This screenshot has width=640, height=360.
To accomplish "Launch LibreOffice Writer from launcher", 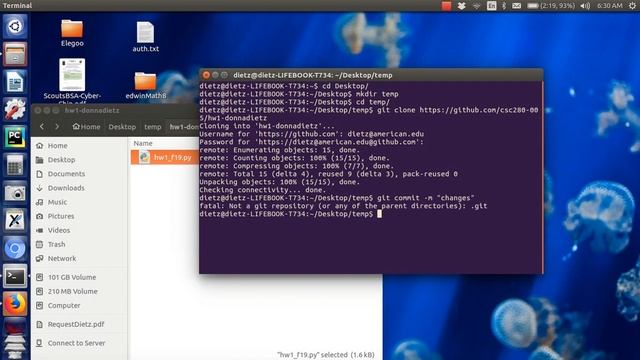I will coord(15,82).
